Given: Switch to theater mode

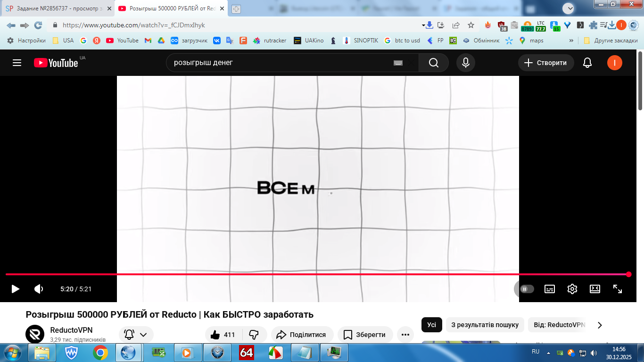Looking at the screenshot, I should 595,289.
